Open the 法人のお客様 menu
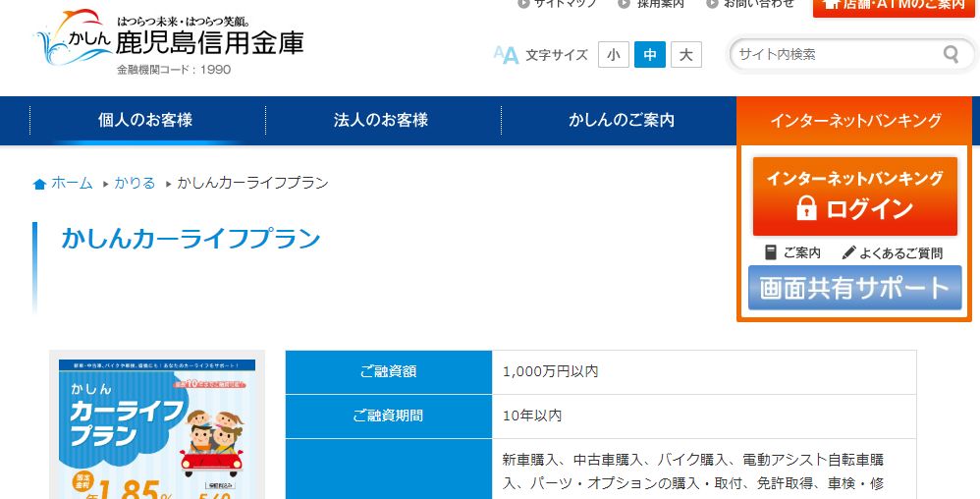This screenshot has width=980, height=499. coord(381,120)
